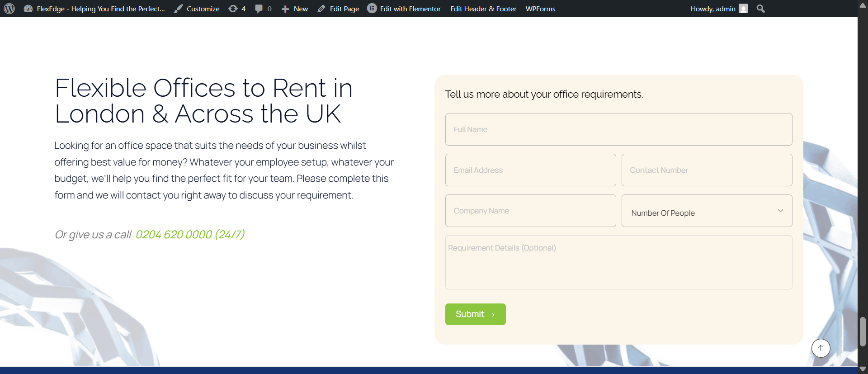Screen dimensions: 868x374
Task: Click the Requirement Details text area
Action: pyautogui.click(x=618, y=262)
